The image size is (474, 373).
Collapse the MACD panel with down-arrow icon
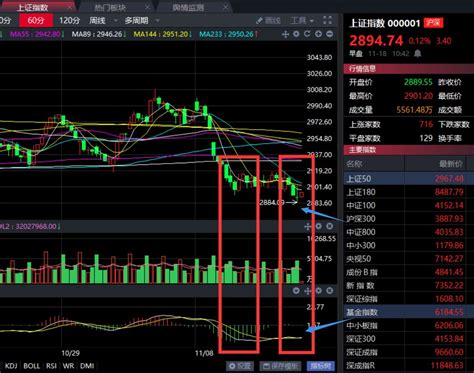[x=296, y=291]
